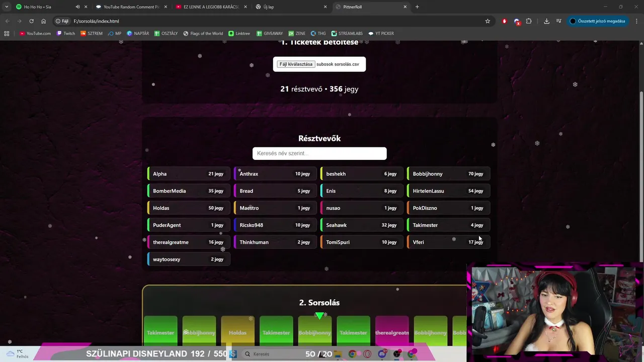Select participant Bobbijhonny with 70 jegy
The width and height of the screenshot is (644, 362).
click(x=448, y=174)
